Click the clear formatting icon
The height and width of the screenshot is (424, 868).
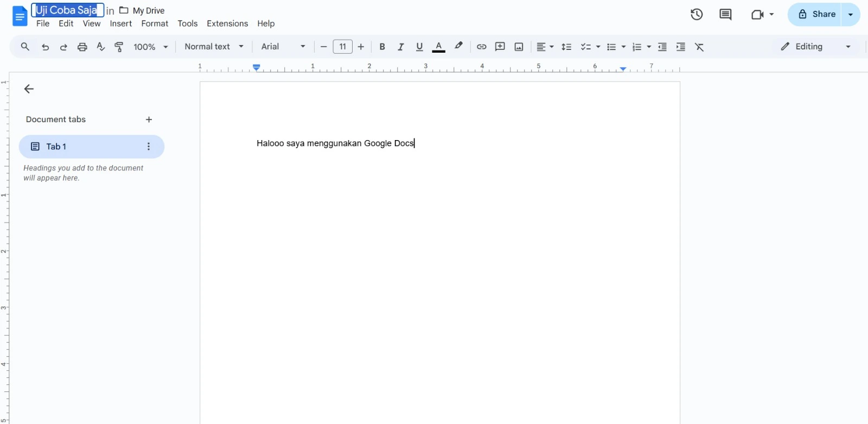699,47
